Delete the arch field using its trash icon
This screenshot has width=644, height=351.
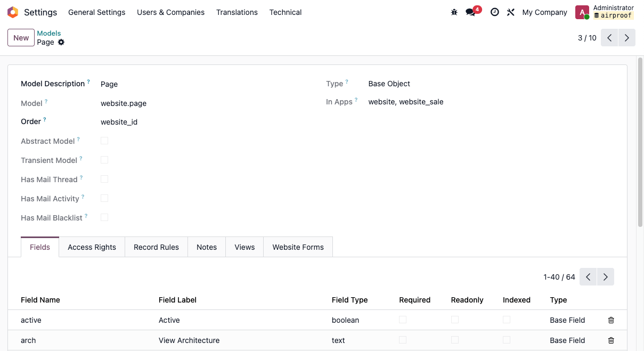(x=611, y=340)
